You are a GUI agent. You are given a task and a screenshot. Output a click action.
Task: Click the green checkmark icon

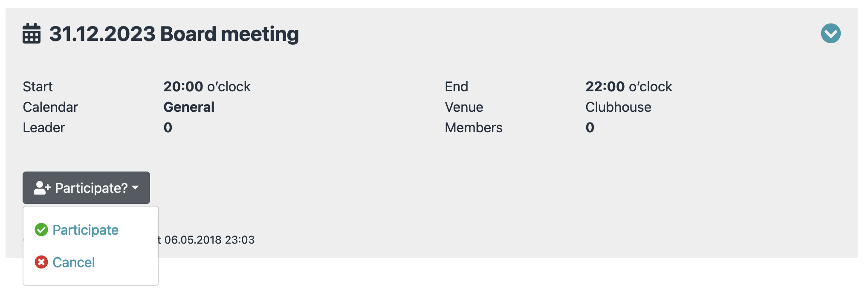click(41, 230)
